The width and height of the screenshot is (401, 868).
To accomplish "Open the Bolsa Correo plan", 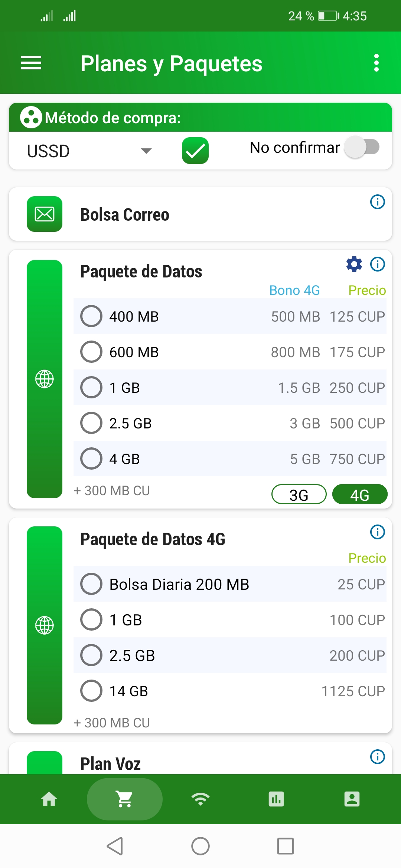I will pos(125,214).
